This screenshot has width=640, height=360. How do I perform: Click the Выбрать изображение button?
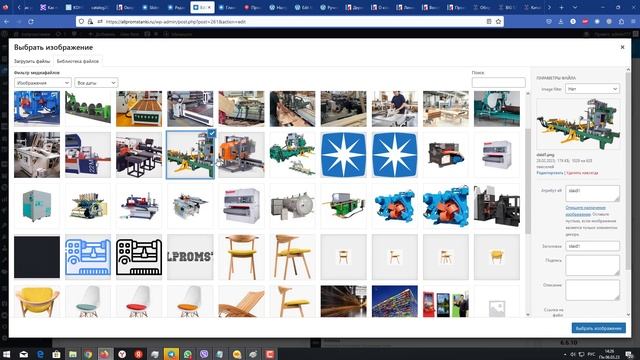[x=598, y=328]
